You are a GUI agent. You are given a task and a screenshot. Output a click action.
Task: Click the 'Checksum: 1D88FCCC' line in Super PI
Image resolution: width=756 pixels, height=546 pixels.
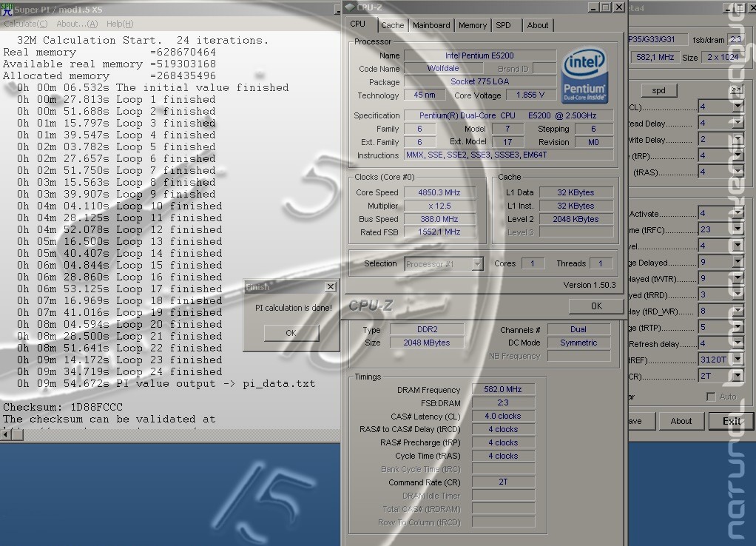click(63, 407)
